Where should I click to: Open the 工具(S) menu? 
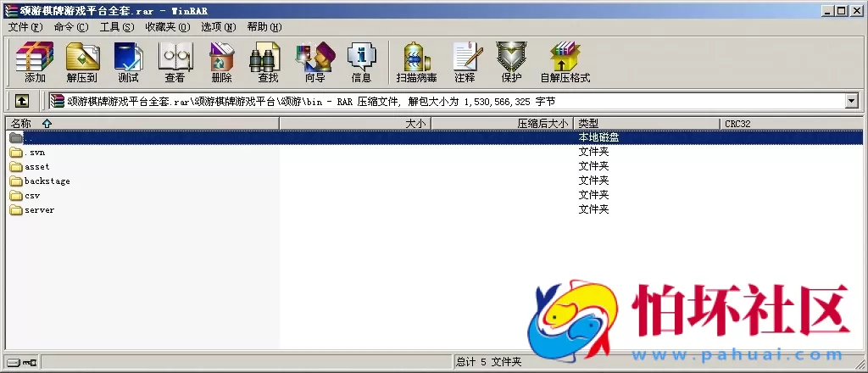(x=117, y=27)
